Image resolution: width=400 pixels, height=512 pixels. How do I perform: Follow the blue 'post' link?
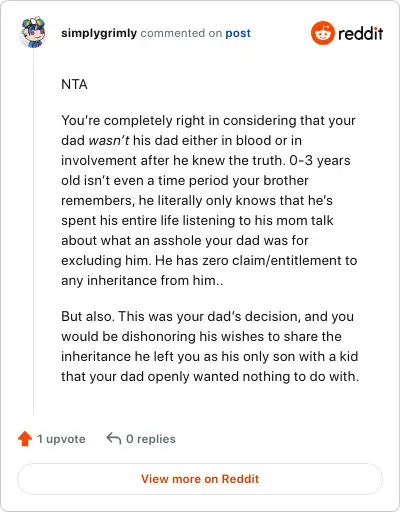click(238, 33)
